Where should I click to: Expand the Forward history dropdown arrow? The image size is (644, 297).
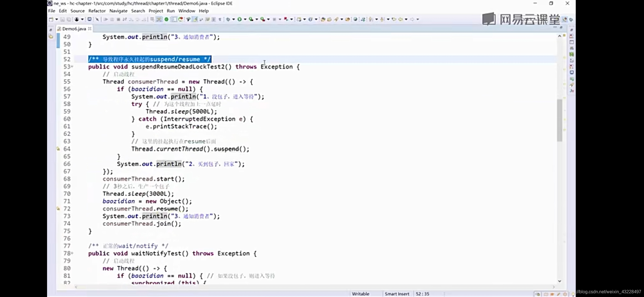point(418,19)
